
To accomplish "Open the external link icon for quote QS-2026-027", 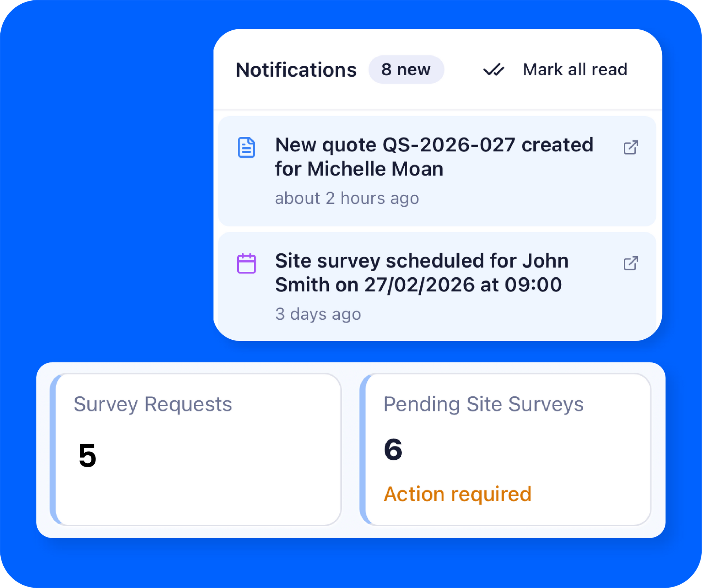I will (x=630, y=147).
